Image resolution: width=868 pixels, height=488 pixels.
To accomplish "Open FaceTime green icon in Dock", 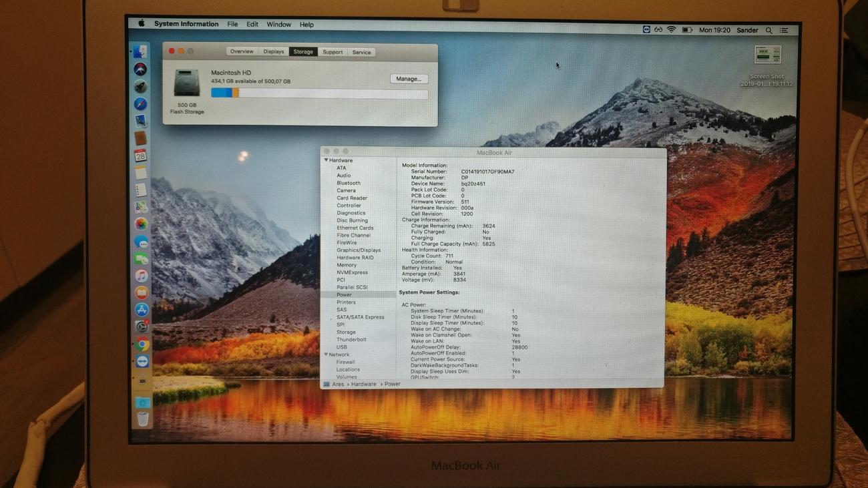I will tap(141, 258).
